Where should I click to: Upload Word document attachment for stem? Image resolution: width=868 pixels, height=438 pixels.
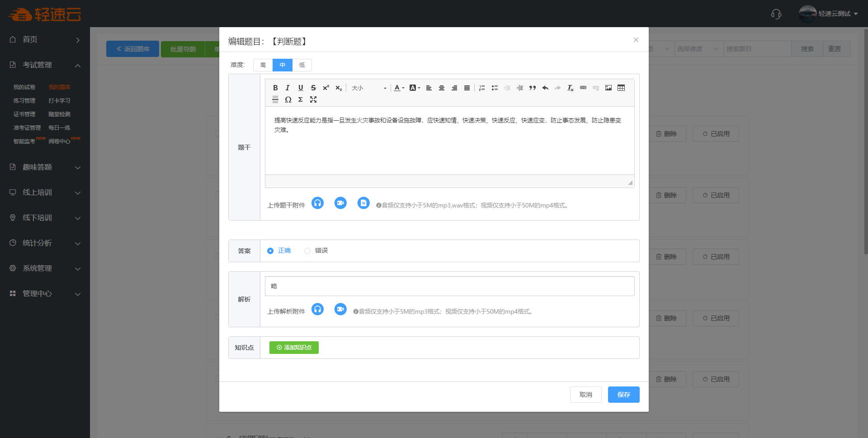coord(363,203)
